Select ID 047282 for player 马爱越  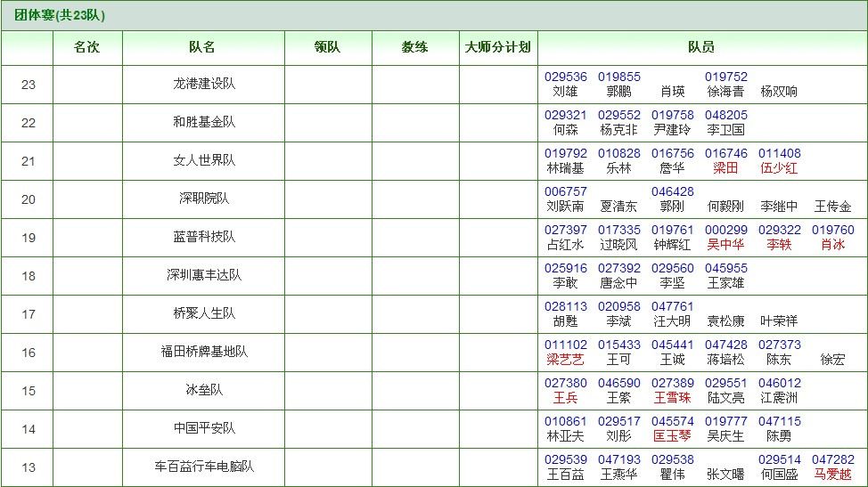[x=832, y=459]
